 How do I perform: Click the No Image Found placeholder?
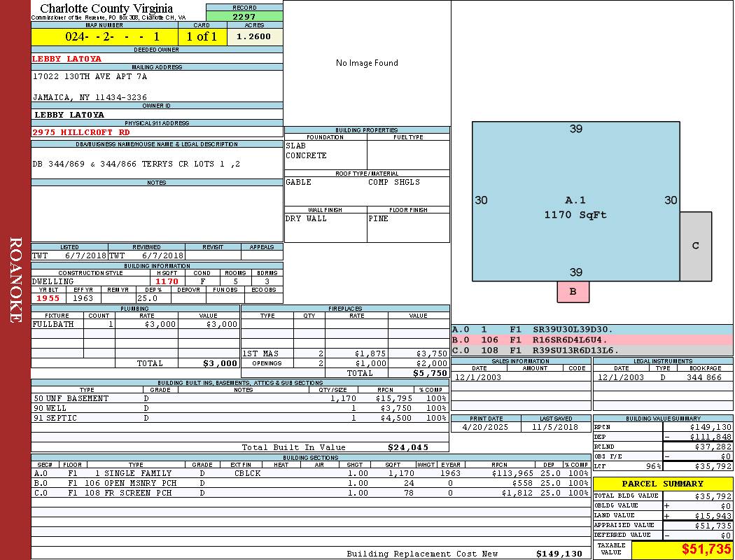367,63
